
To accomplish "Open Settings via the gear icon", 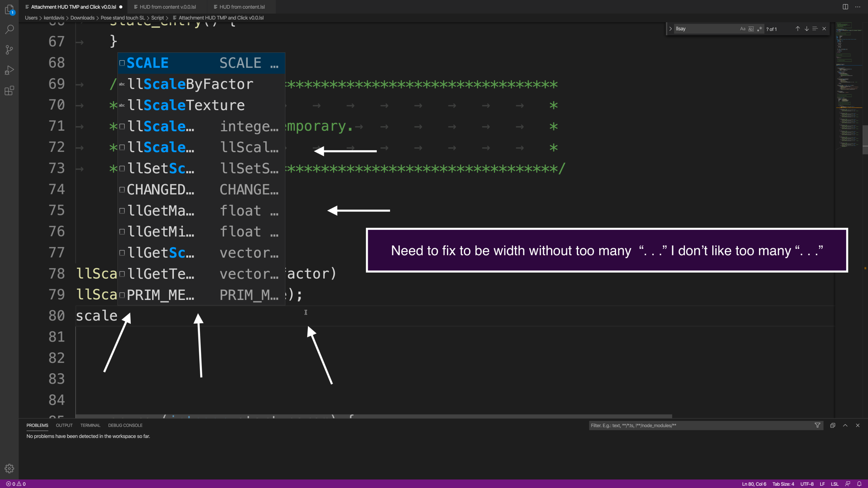I will tap(9, 468).
